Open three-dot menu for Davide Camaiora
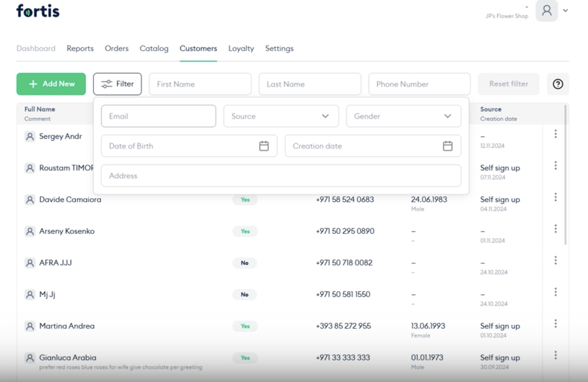 [555, 197]
